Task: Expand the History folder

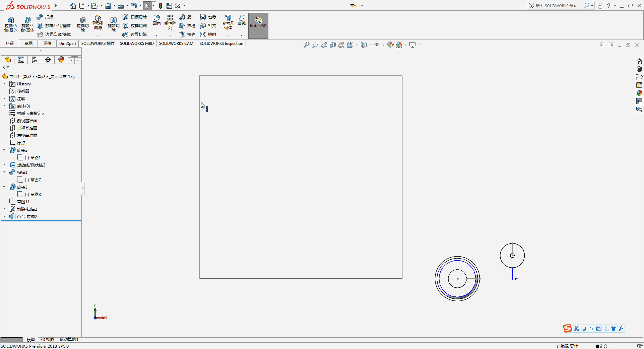Action: tap(4, 84)
